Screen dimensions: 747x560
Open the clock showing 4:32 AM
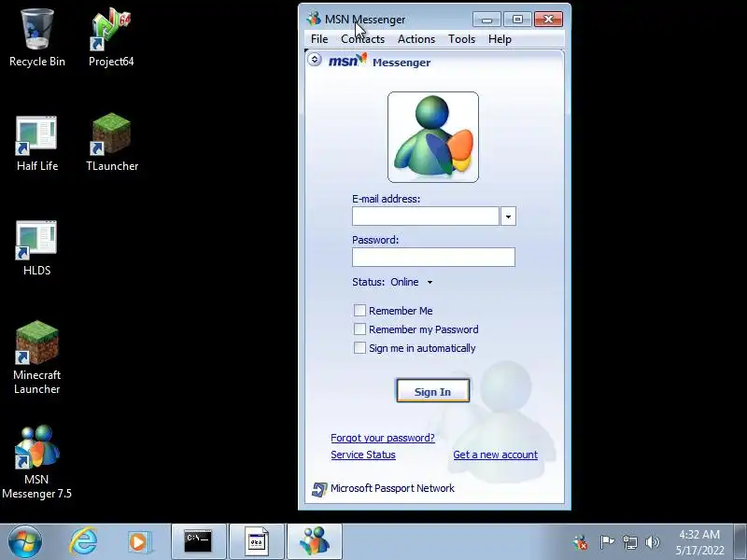click(698, 542)
